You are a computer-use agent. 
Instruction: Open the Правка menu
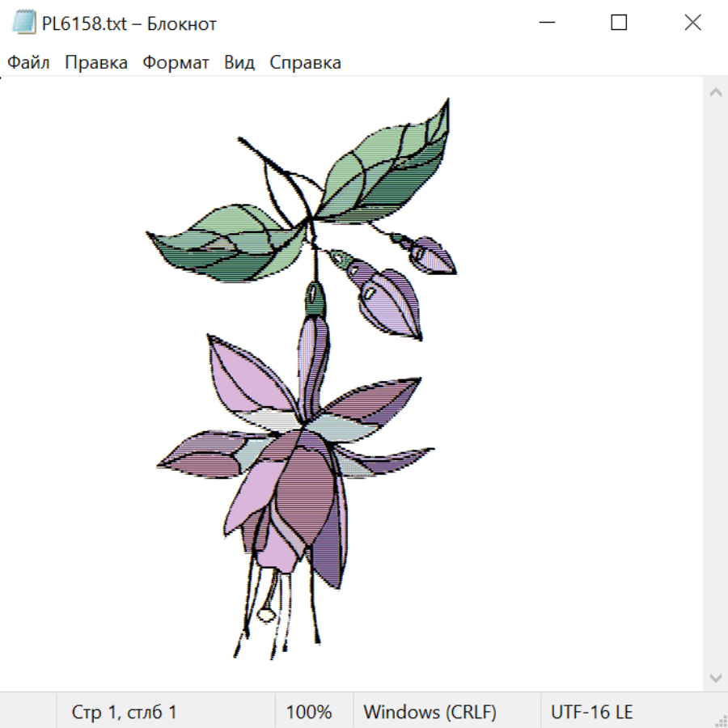pos(95,62)
